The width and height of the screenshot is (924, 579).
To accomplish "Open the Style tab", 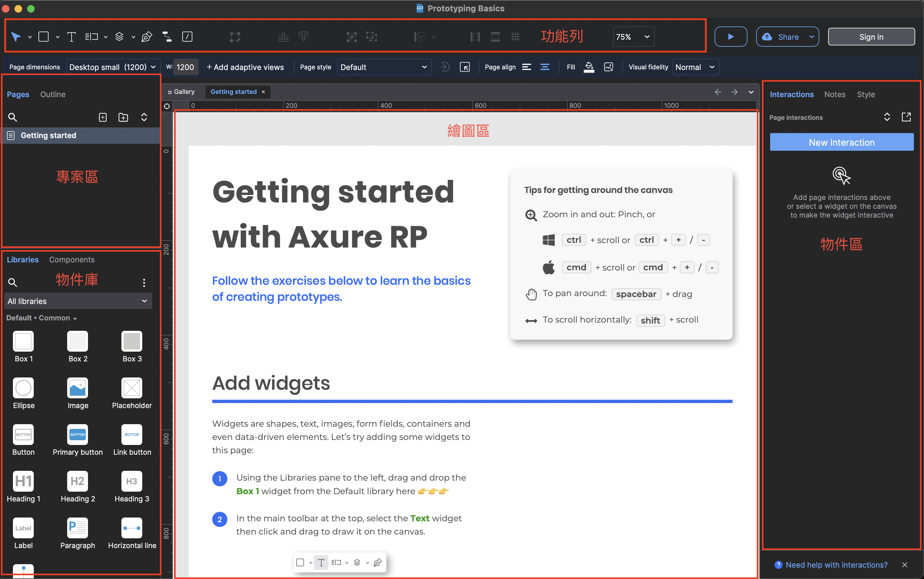I will [865, 94].
